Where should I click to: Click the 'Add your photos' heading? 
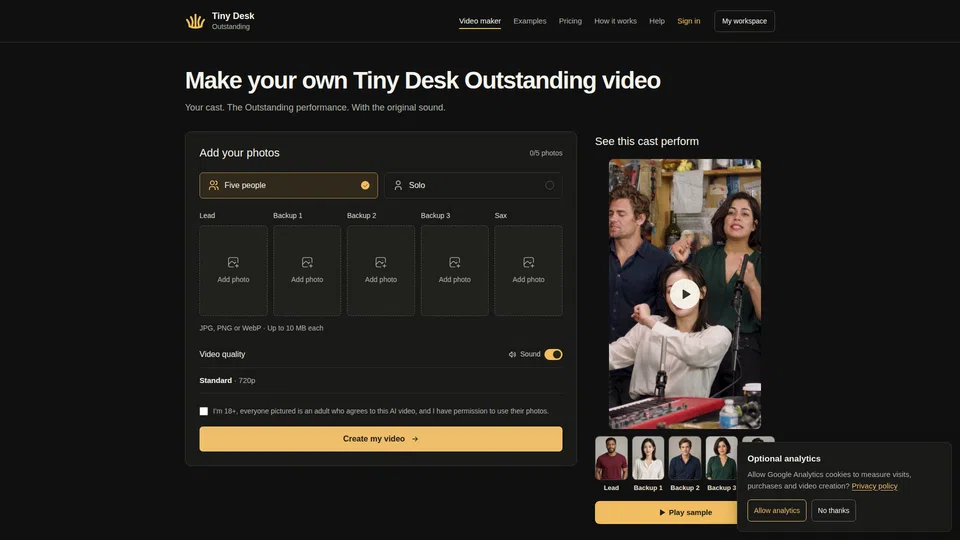[239, 153]
